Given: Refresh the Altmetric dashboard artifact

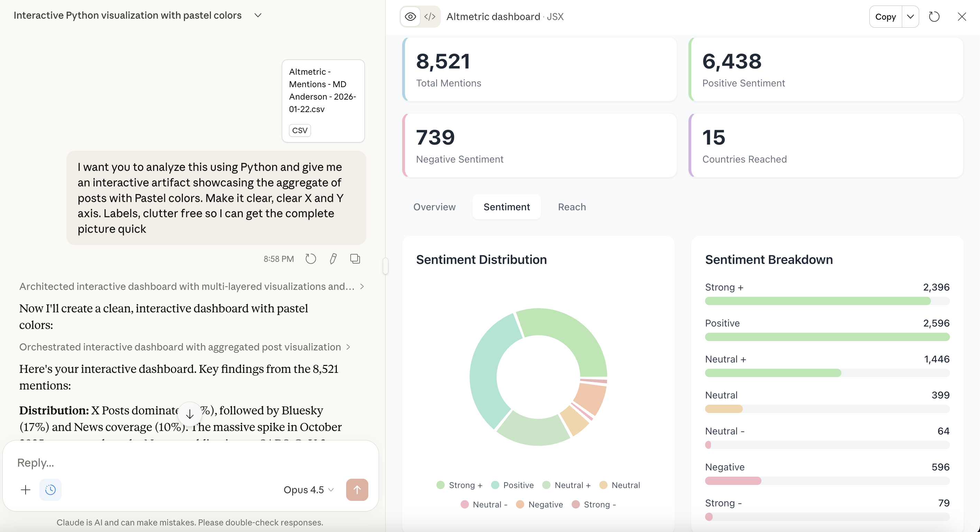Looking at the screenshot, I should point(935,16).
